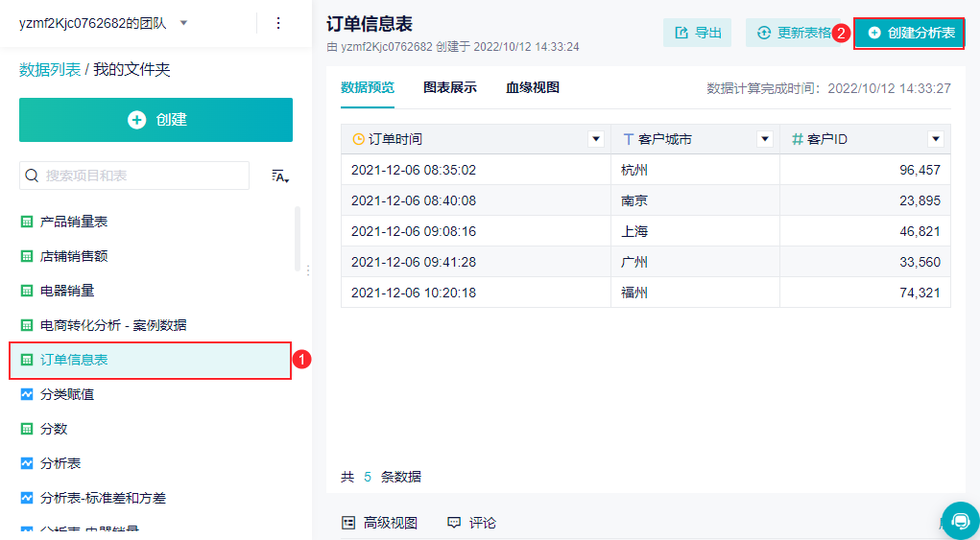
Task: Click the 评论 comment icon
Action: (x=454, y=523)
